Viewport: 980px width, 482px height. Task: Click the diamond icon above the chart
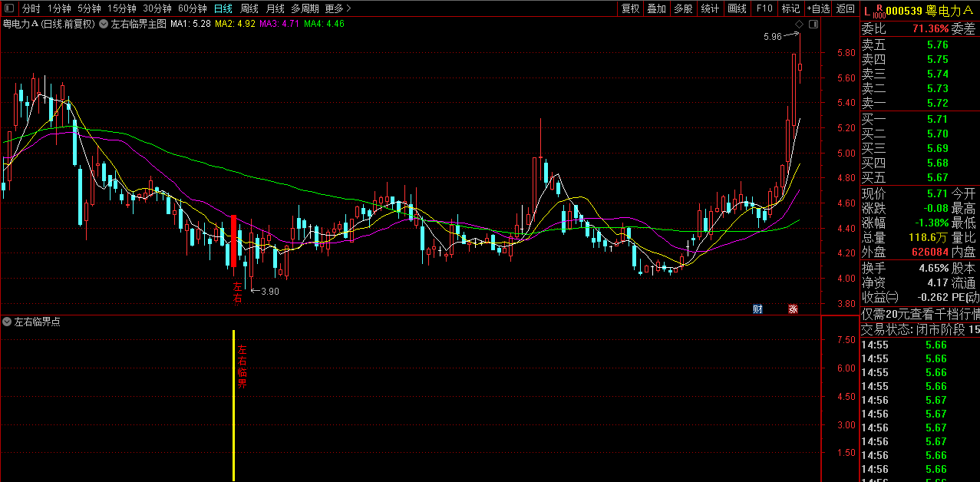point(799,24)
